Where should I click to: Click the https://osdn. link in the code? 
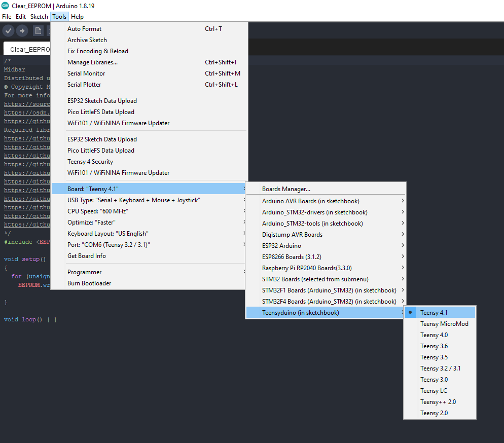27,113
